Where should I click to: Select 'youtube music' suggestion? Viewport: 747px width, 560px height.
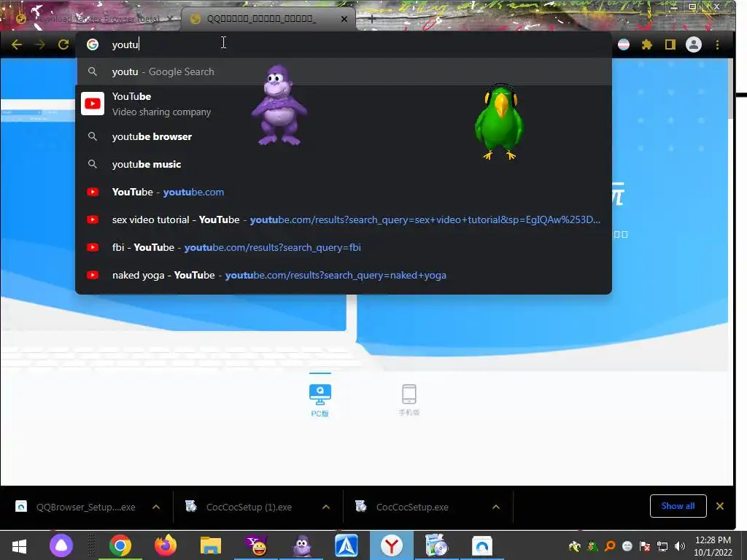pyautogui.click(x=343, y=164)
